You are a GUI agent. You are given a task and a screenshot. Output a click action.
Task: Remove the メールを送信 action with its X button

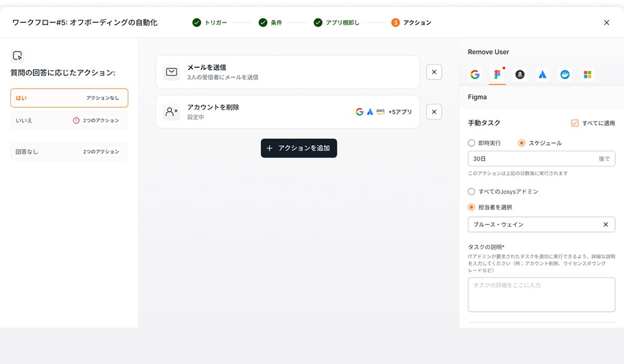pyautogui.click(x=434, y=72)
